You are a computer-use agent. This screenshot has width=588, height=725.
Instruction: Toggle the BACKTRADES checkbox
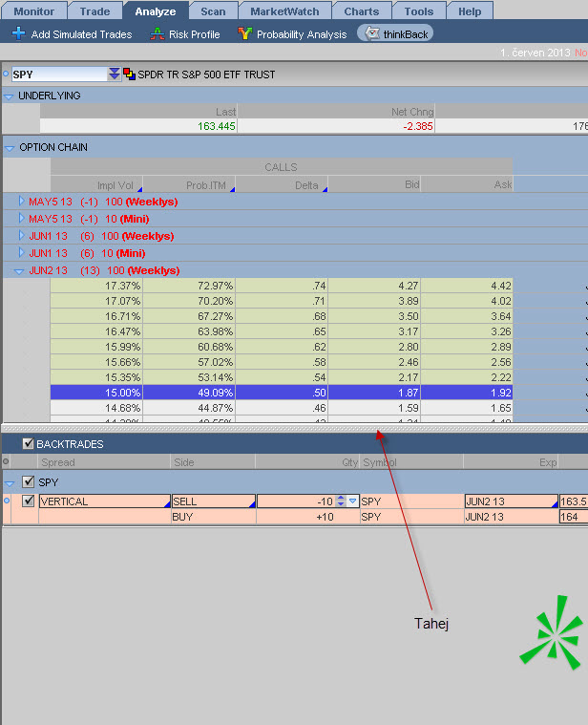click(29, 444)
